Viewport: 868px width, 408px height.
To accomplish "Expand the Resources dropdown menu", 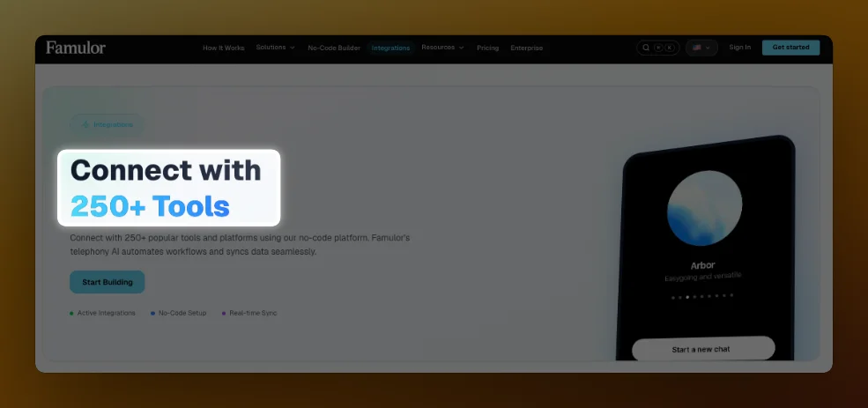I will [x=443, y=48].
